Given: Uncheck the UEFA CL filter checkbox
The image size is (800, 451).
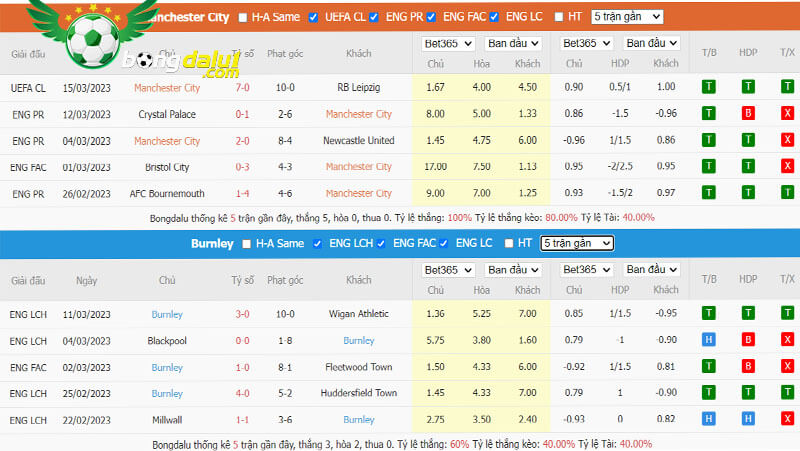Looking at the screenshot, I should pyautogui.click(x=313, y=17).
